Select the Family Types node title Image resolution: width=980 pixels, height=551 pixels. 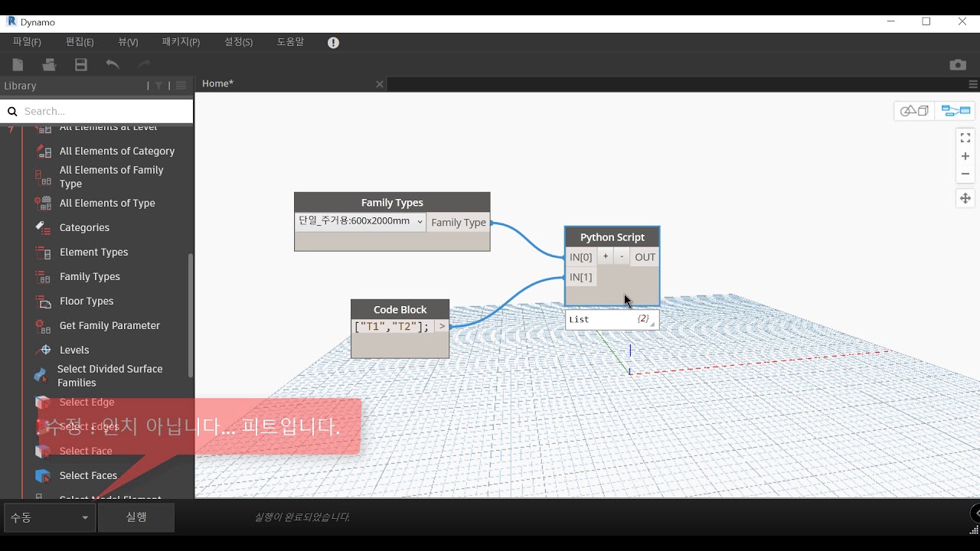(x=392, y=203)
